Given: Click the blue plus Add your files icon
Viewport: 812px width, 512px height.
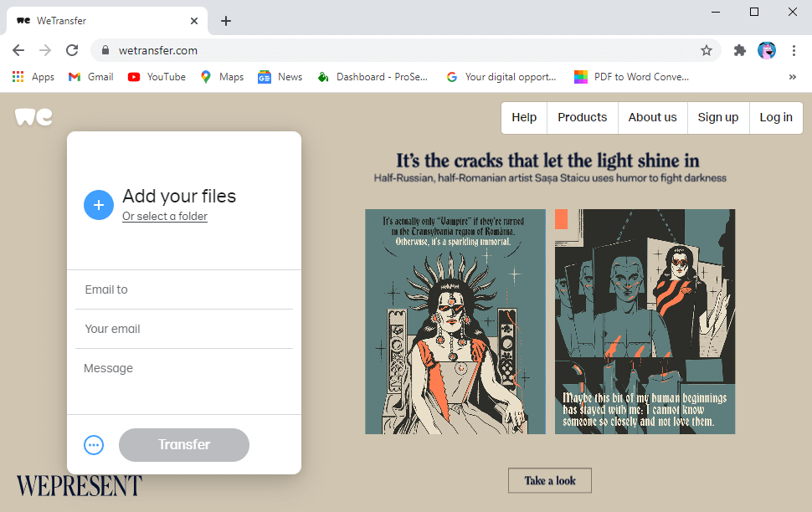Looking at the screenshot, I should (x=99, y=205).
